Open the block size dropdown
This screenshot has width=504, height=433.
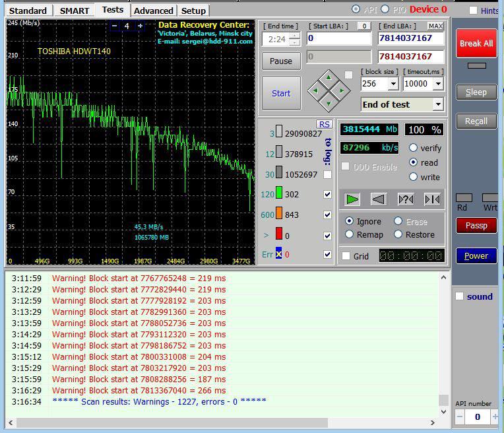[393, 84]
